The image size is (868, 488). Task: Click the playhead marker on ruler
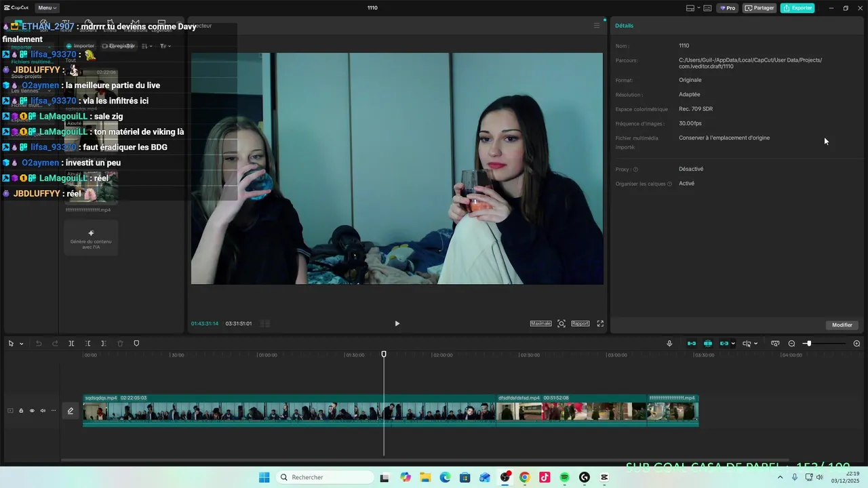click(384, 354)
